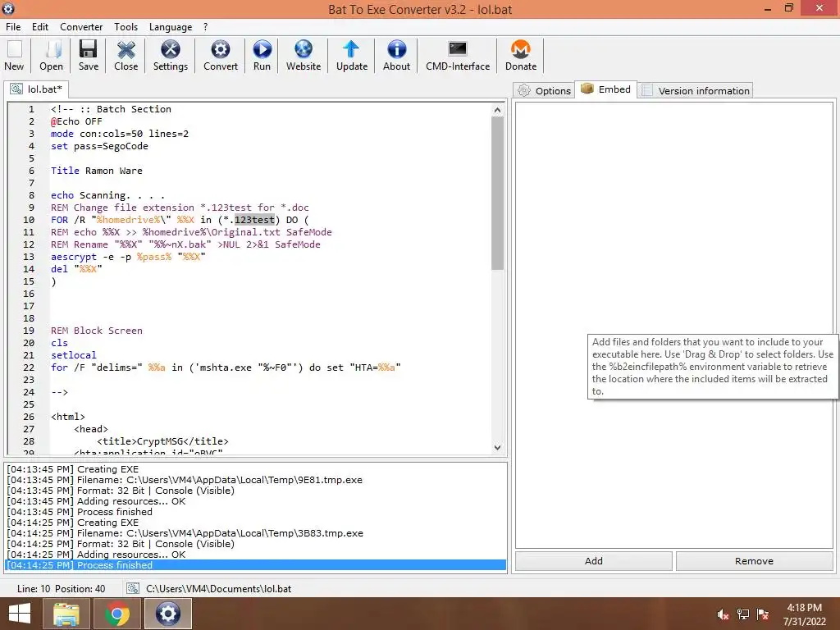This screenshot has height=630, width=840.
Task: Switch to the Options tab
Action: (x=545, y=90)
